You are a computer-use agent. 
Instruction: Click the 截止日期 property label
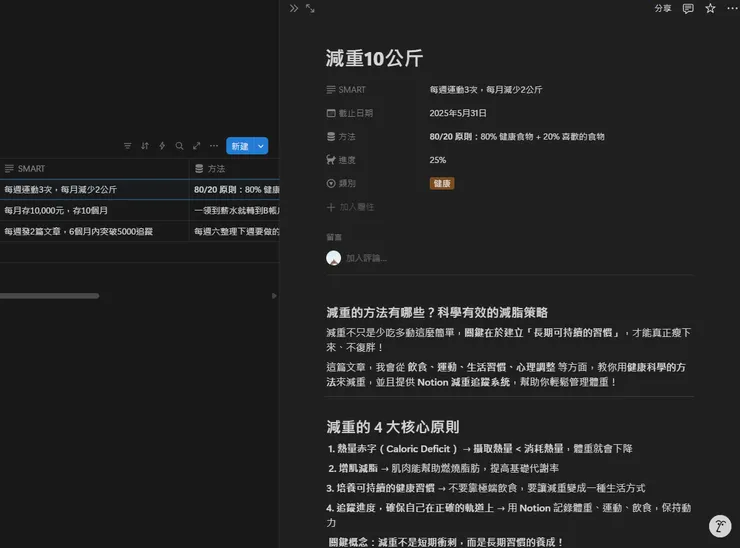click(350, 113)
